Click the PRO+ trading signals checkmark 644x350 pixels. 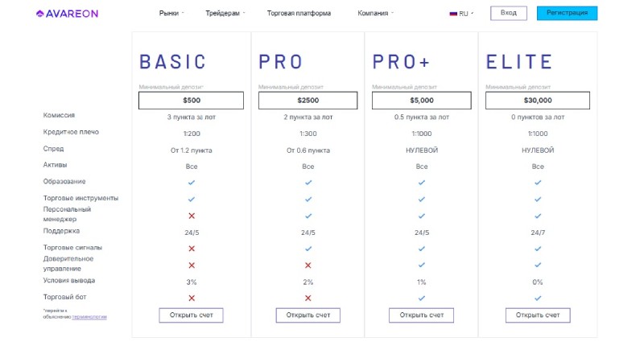pos(422,249)
